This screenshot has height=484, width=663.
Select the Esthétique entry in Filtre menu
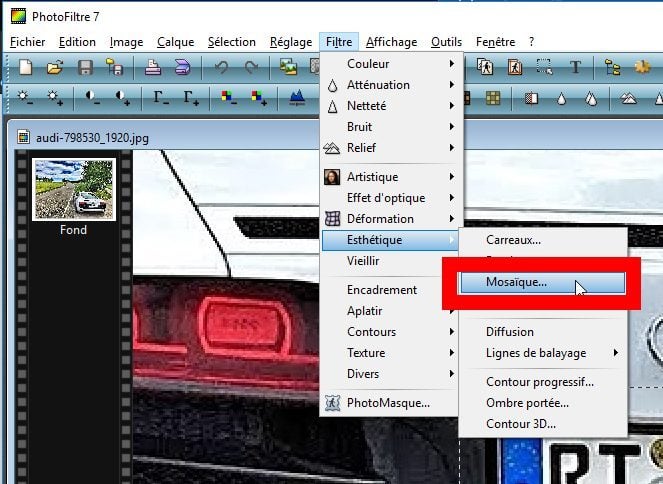[x=391, y=240]
